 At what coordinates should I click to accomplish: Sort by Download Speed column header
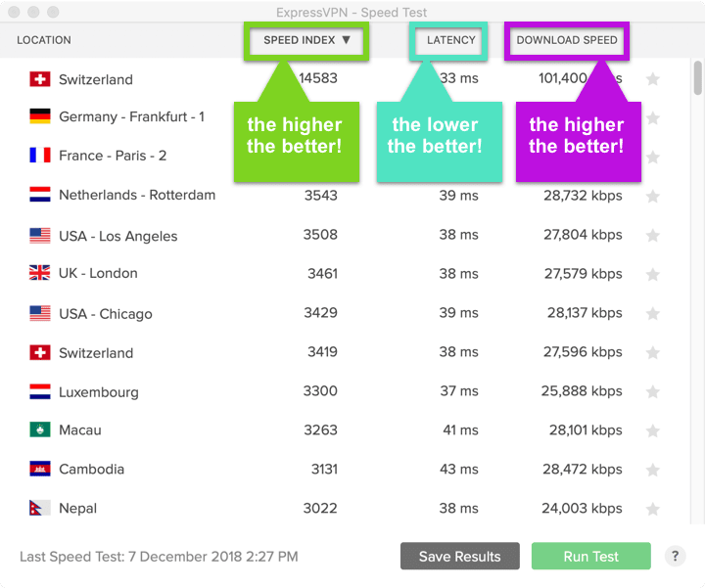(x=567, y=41)
